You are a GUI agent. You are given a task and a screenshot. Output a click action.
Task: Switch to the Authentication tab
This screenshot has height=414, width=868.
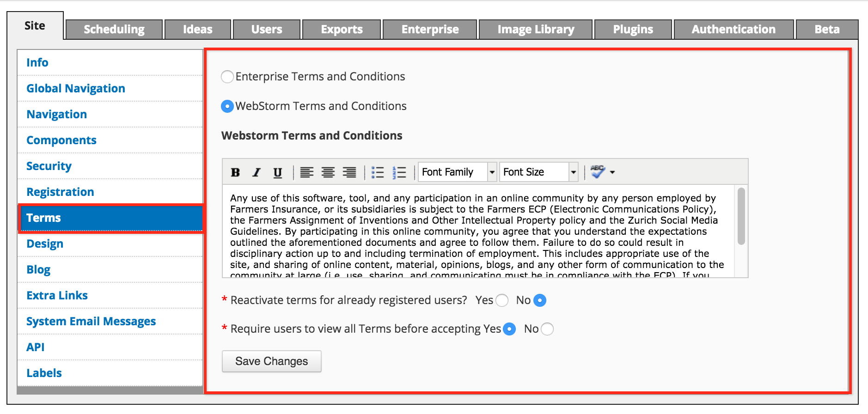[734, 30]
